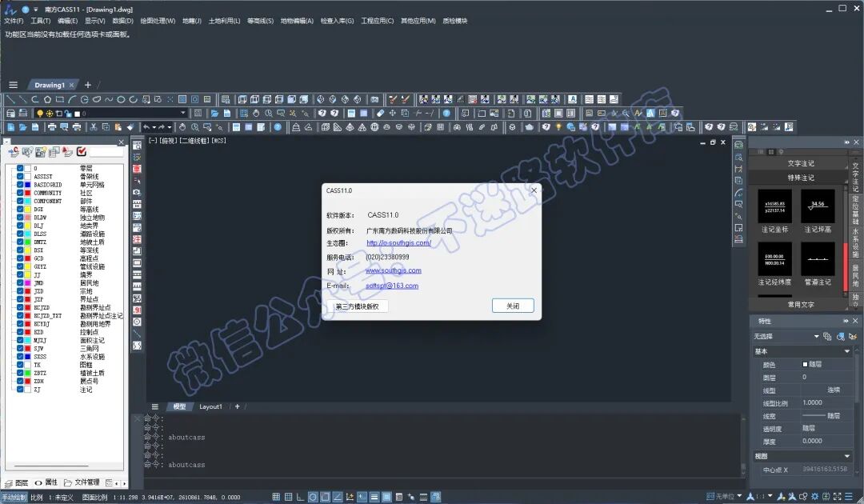Click the .9 elevation icon on vertical toolbar
This screenshot has width=864, height=504.
(137, 310)
